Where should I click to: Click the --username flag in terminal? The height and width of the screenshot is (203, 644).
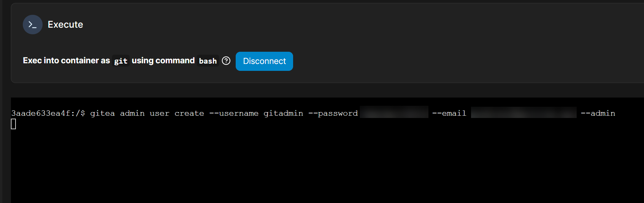(234, 113)
